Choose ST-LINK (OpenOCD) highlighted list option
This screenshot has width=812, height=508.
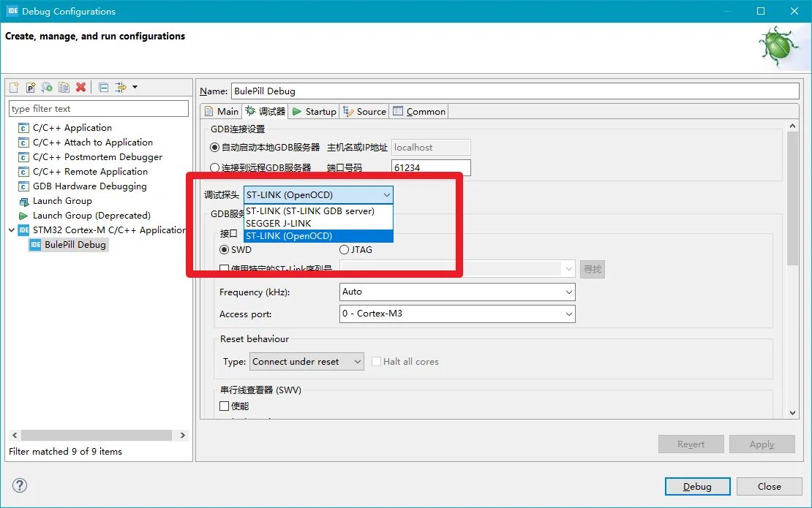tap(318, 236)
